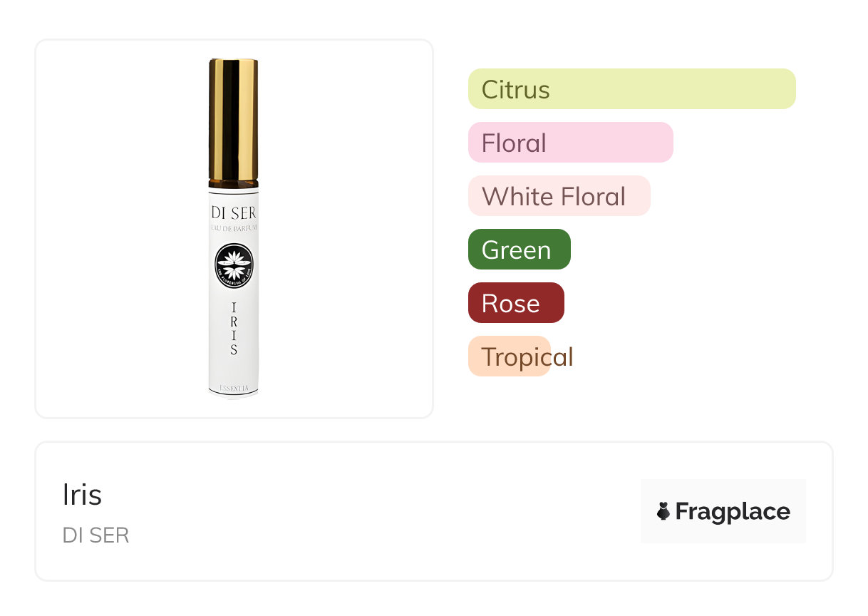Click the DI SER text on the bottle label
The width and height of the screenshot is (868, 616).
click(234, 212)
